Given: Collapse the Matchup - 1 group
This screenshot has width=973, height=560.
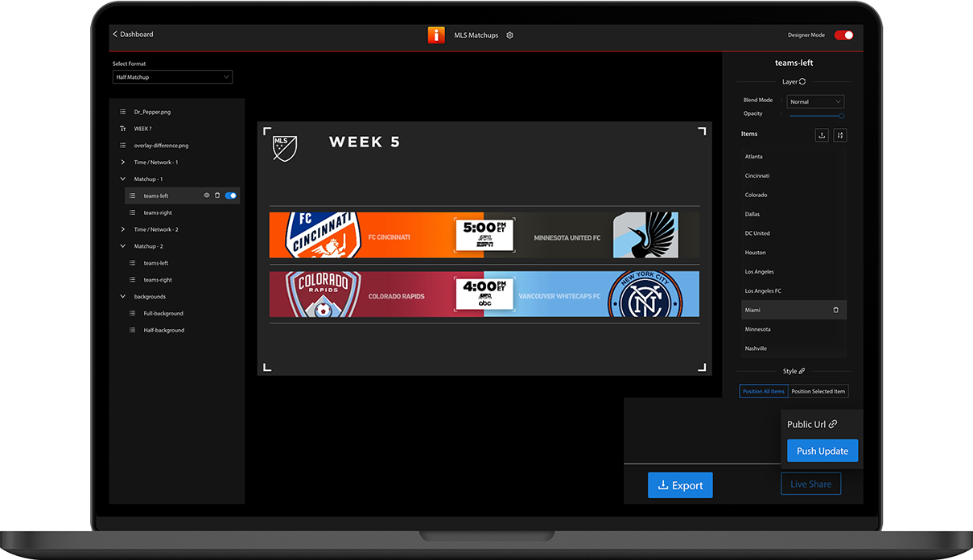Looking at the screenshot, I should (x=123, y=179).
